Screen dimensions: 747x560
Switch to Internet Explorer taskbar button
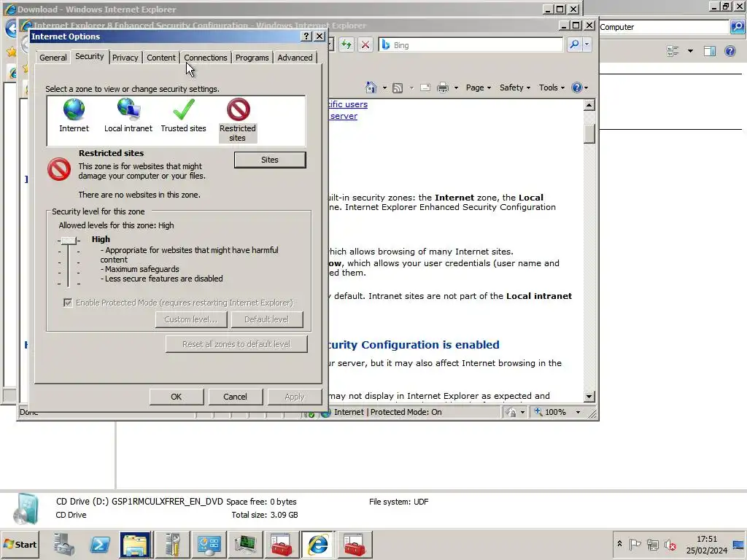[318, 545]
